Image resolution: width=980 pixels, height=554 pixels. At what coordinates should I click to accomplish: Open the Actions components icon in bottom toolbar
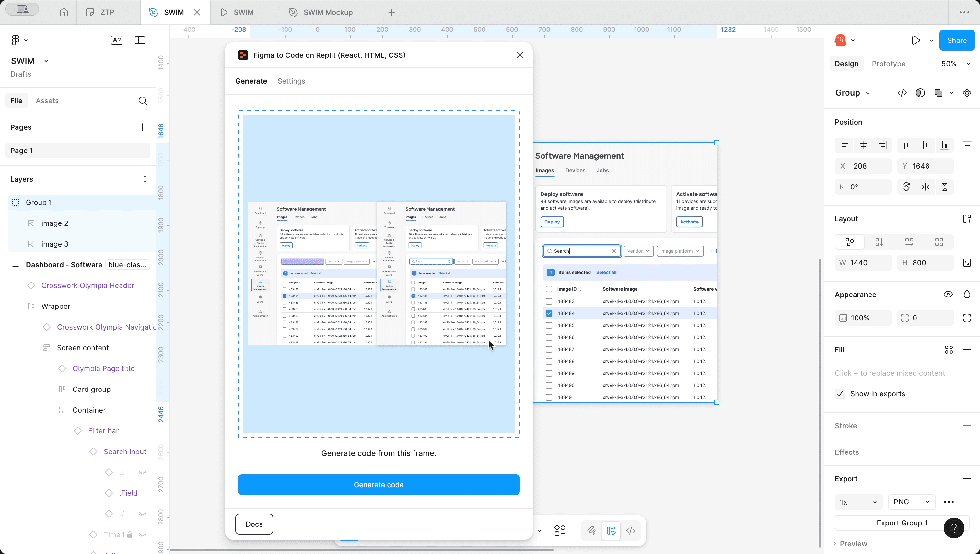tap(560, 530)
